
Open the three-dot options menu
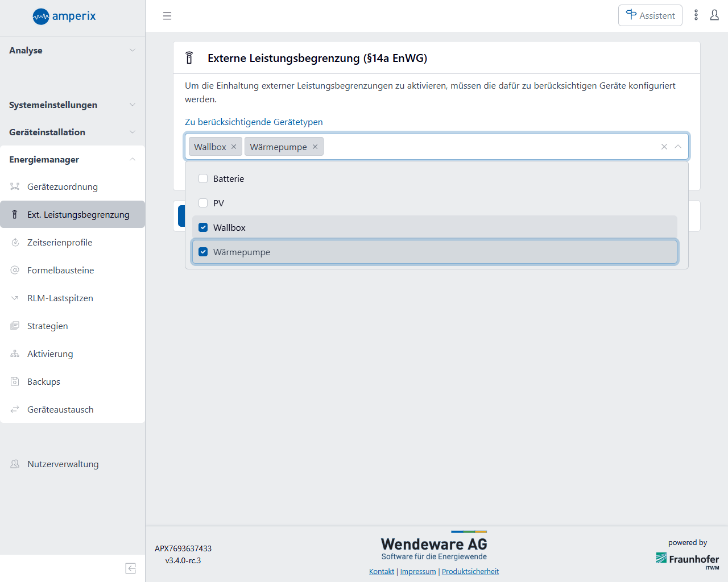pos(696,15)
